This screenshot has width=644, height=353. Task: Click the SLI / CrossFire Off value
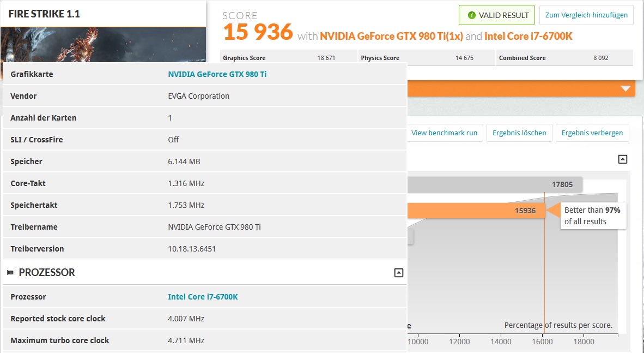[x=173, y=140]
